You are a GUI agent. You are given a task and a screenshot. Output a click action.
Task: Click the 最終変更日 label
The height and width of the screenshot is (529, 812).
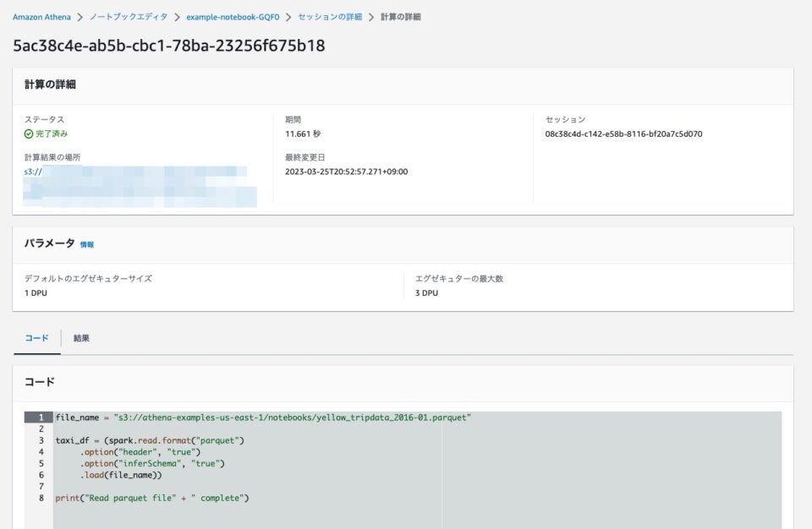point(305,157)
